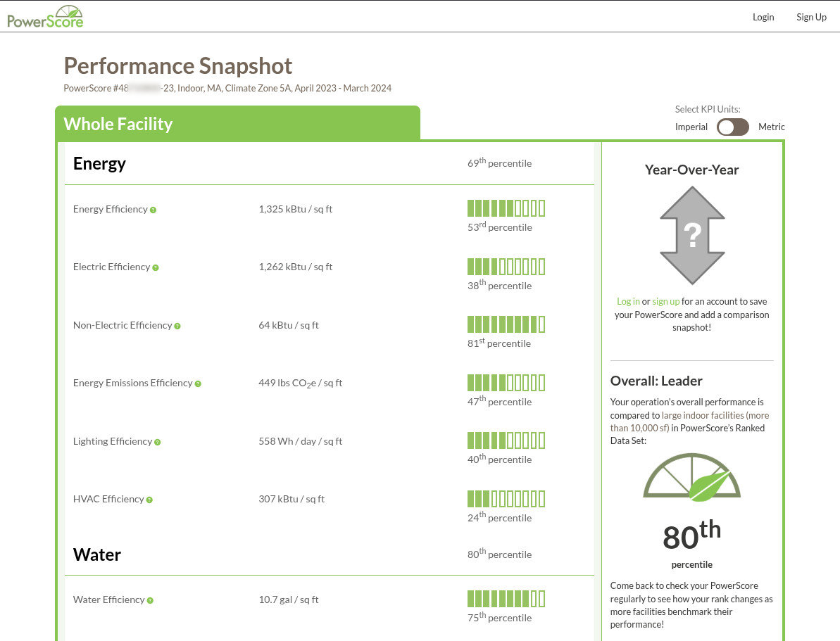
Task: Click the '38th percentile' text
Action: (499, 285)
